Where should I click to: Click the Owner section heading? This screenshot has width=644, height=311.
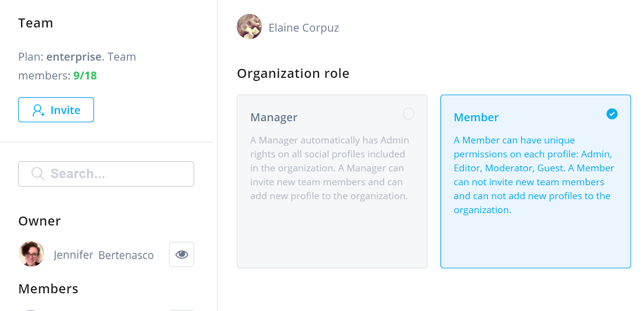(x=39, y=221)
